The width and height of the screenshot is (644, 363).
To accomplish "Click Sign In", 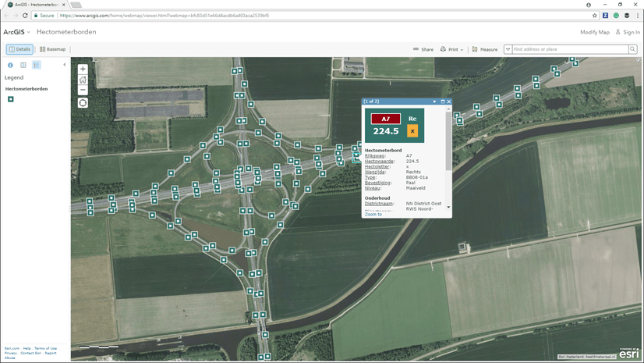I will [x=628, y=32].
